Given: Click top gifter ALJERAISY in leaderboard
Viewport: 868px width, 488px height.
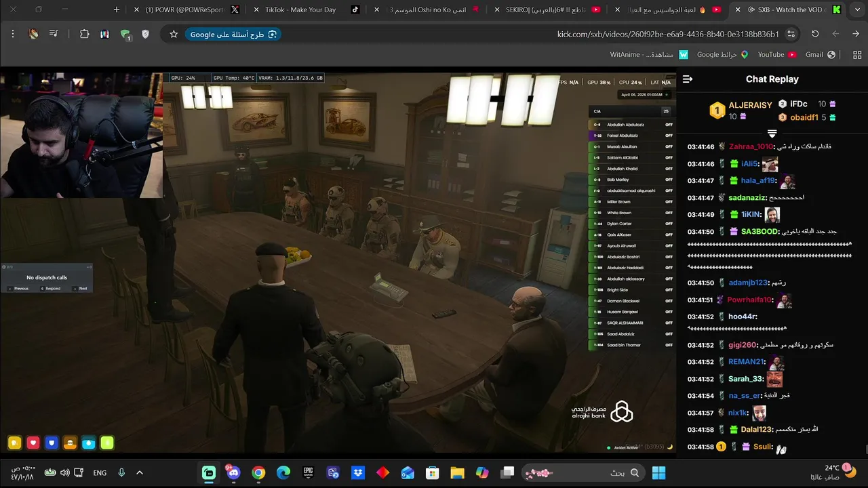Looking at the screenshot, I should (750, 105).
